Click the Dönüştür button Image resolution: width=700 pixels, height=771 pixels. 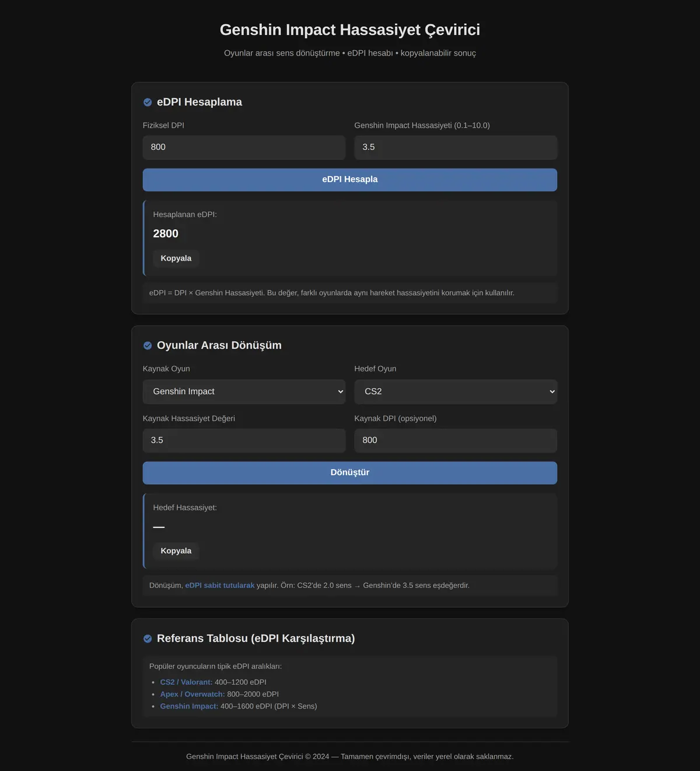pyautogui.click(x=350, y=472)
